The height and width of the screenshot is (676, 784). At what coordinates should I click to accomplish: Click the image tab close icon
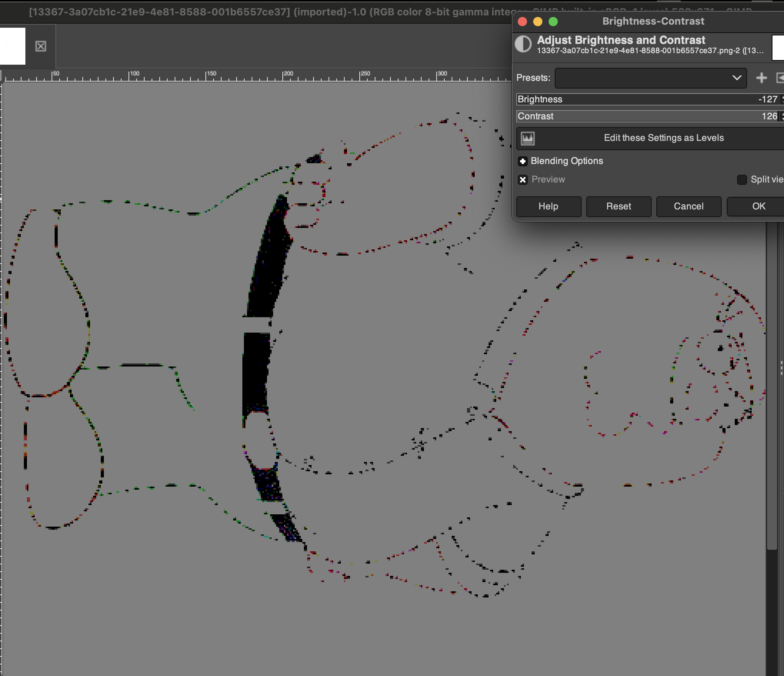click(41, 46)
